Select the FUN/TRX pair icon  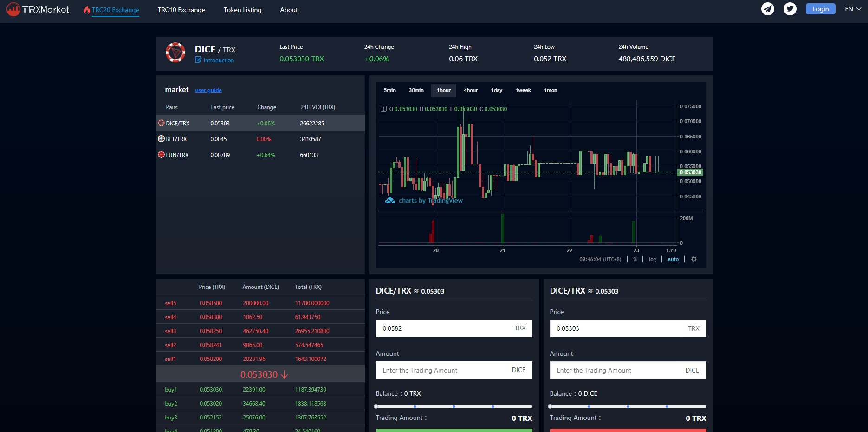pyautogui.click(x=161, y=155)
